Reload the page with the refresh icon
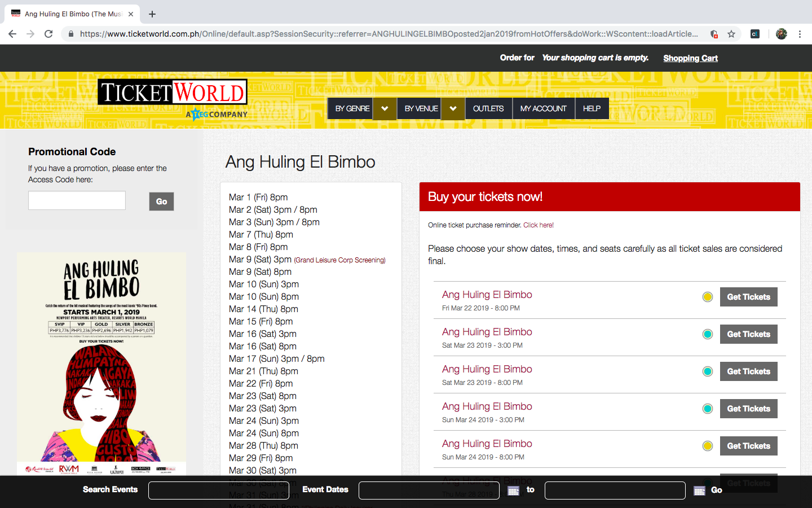This screenshot has width=812, height=508. [x=48, y=34]
